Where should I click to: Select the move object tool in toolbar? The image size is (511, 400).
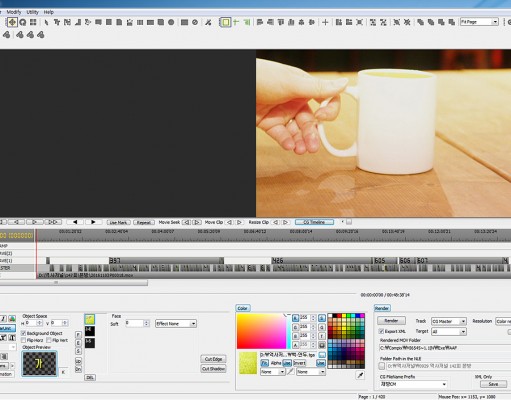[x=12, y=22]
